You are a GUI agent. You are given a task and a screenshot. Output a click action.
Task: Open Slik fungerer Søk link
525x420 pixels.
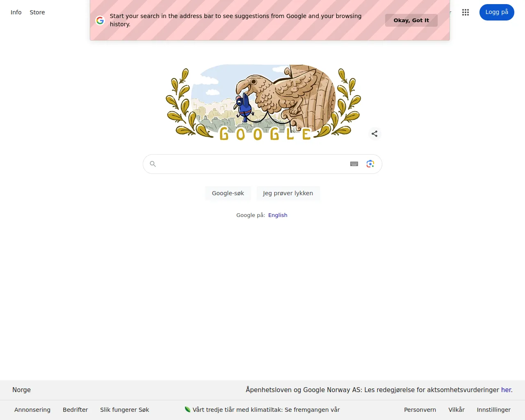[125, 410]
